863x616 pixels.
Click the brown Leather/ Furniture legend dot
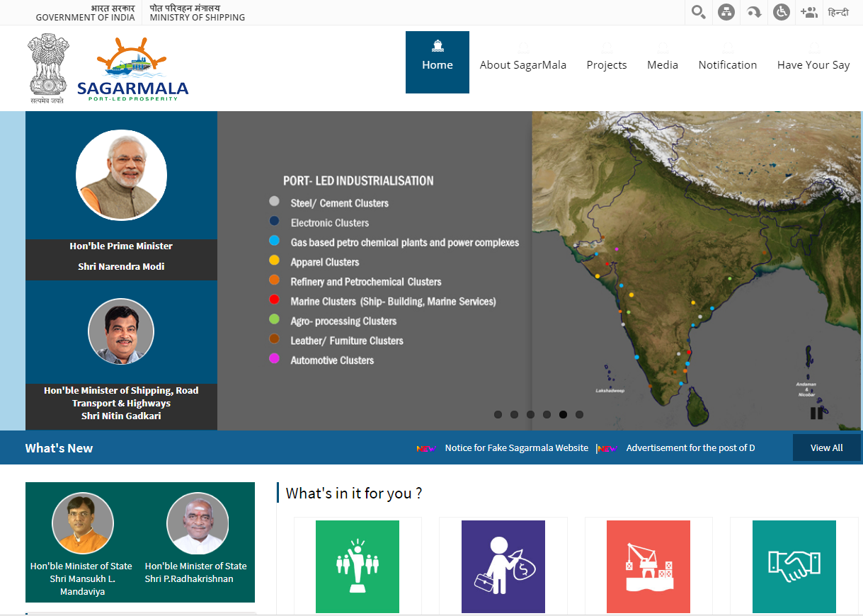click(274, 339)
